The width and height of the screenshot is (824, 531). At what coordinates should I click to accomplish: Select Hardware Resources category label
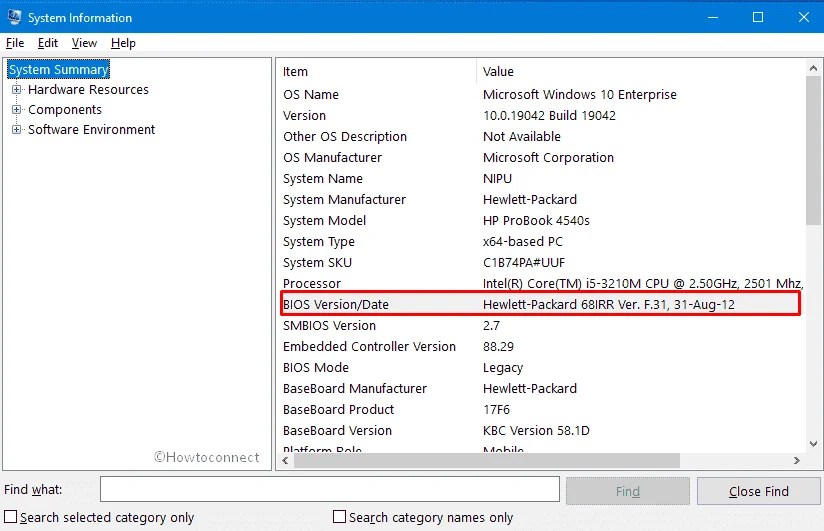[88, 89]
